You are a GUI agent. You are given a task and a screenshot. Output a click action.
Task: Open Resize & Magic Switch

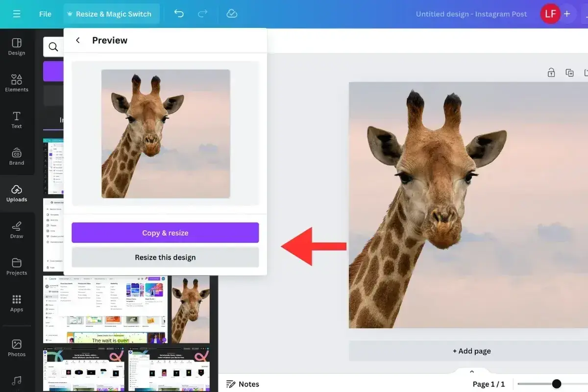tap(111, 14)
